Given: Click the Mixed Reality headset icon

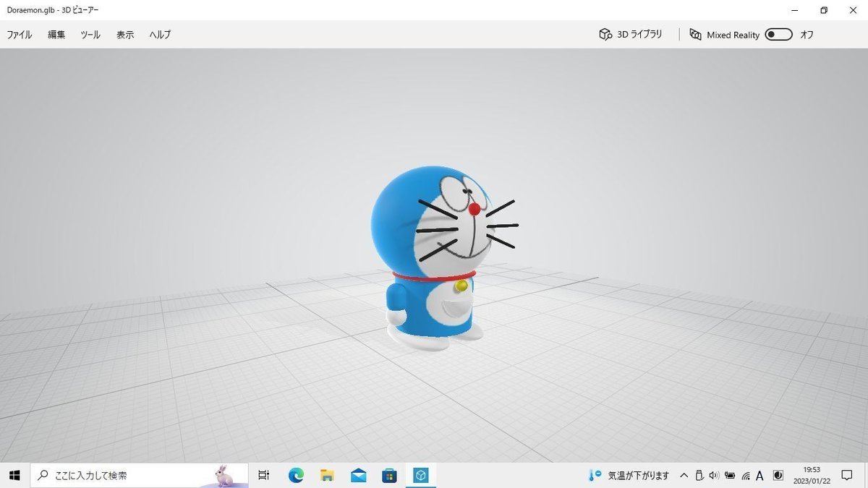Looking at the screenshot, I should click(694, 34).
